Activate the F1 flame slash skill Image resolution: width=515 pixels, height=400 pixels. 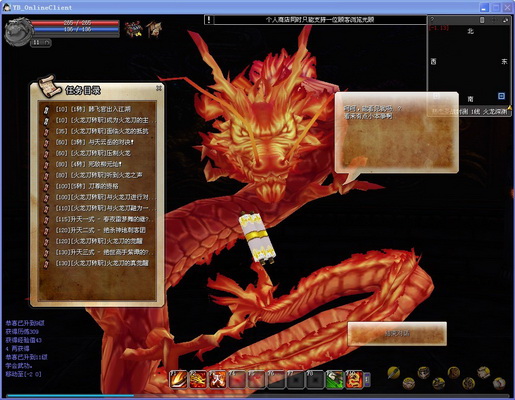(178, 379)
